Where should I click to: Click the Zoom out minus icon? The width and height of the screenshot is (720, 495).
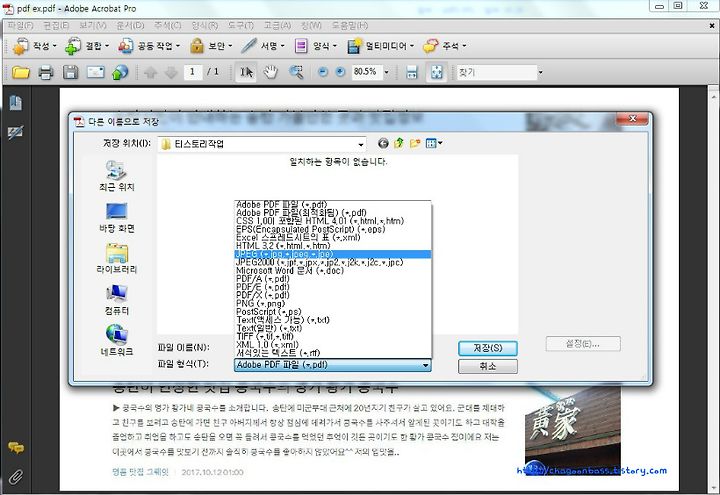click(x=323, y=72)
